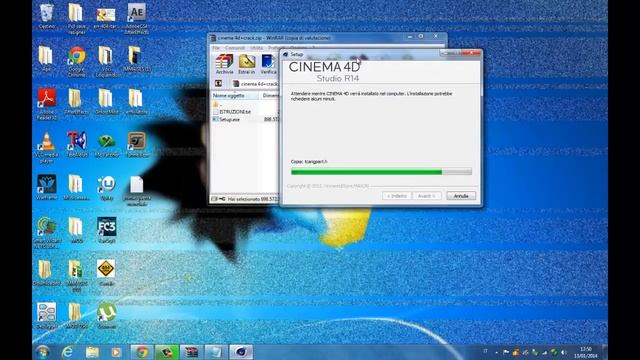640x360 pixels.
Task: Open the Windows Start button
Action: 42,352
